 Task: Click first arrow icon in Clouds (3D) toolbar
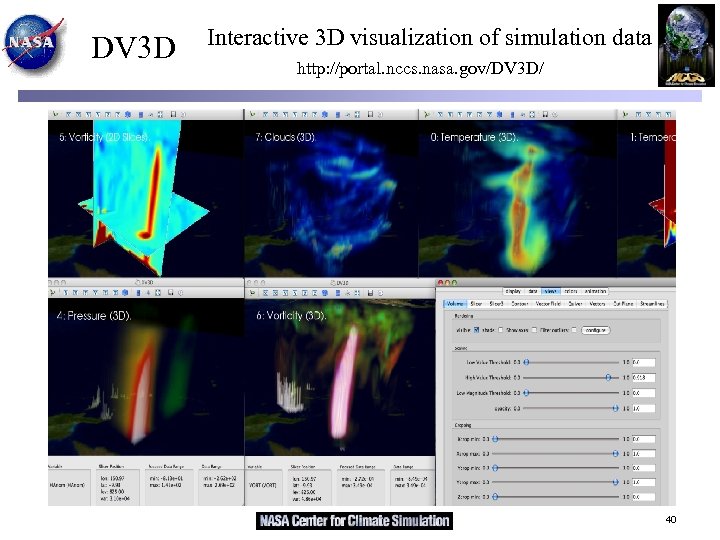point(252,114)
